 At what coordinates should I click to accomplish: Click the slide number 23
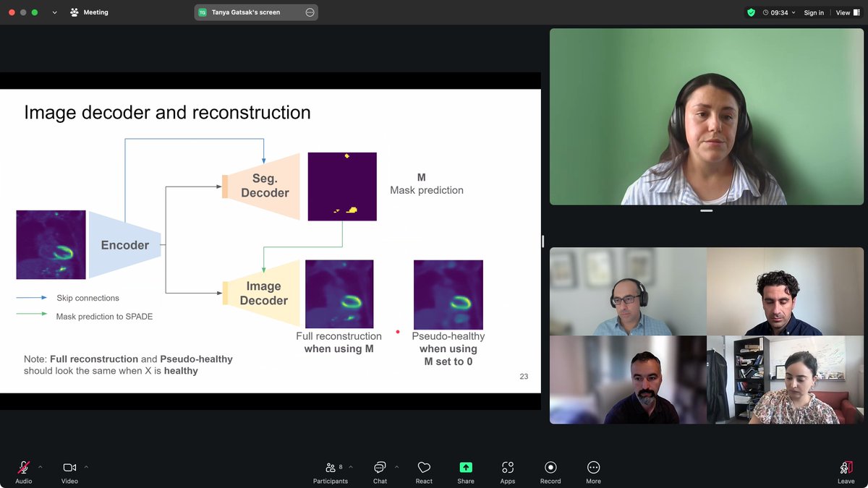[524, 377]
